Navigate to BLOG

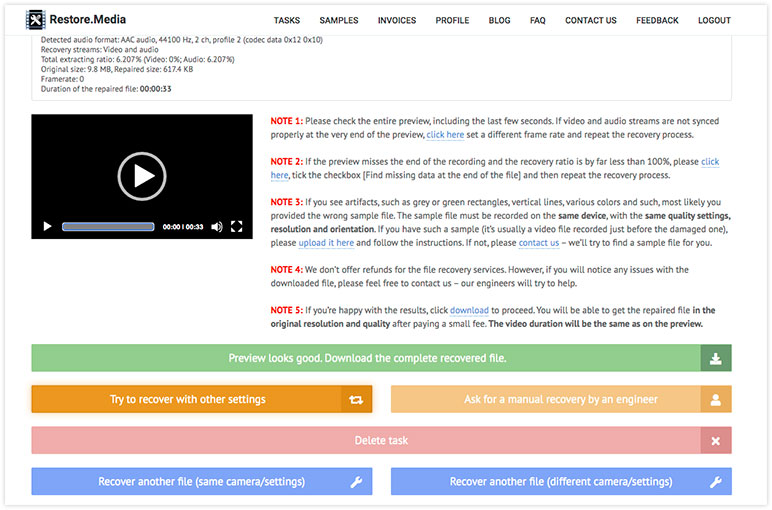coord(499,20)
